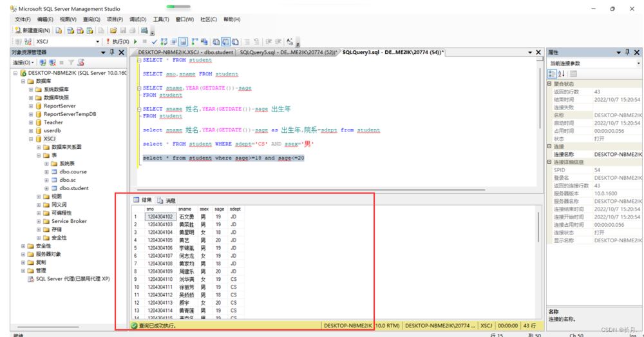Image resolution: width=644 pixels, height=337 pixels.
Task: Collapse the 聚合状态 property category
Action: [x=549, y=84]
